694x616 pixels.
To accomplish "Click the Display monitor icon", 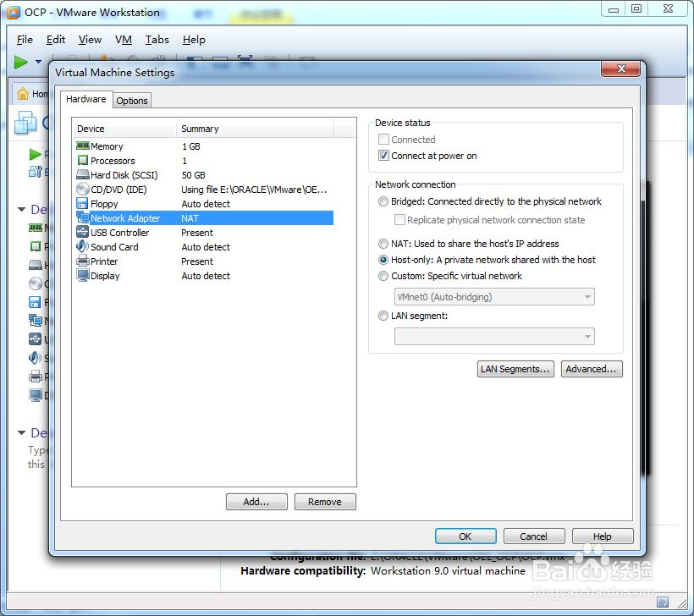I will [83, 275].
